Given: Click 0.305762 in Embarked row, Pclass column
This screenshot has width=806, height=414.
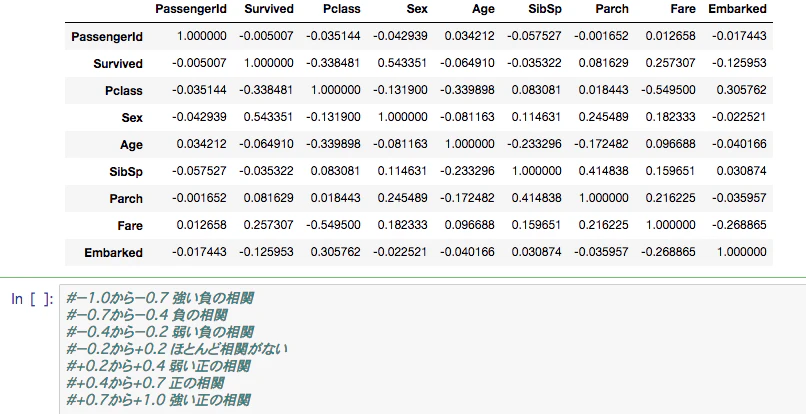Looking at the screenshot, I should (336, 251).
